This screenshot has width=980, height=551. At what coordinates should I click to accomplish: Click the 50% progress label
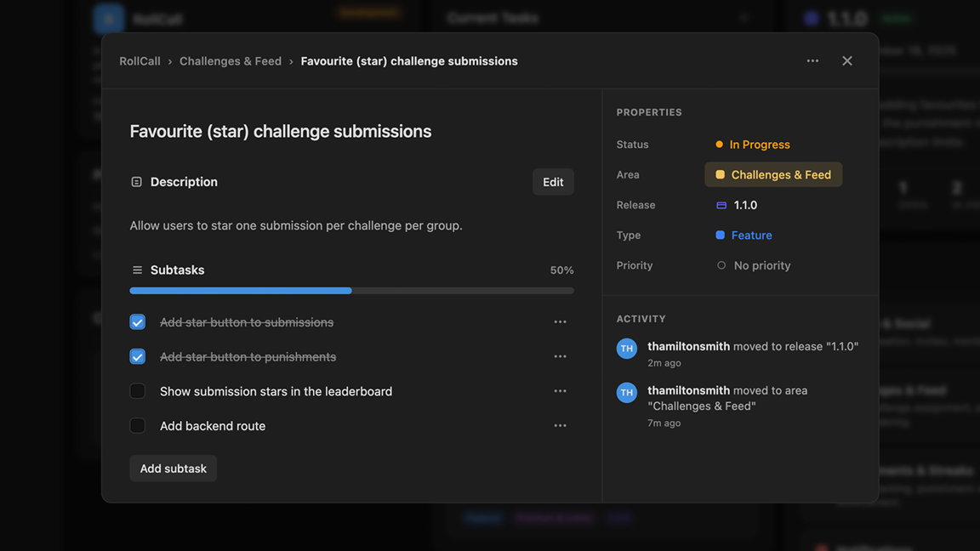click(561, 270)
